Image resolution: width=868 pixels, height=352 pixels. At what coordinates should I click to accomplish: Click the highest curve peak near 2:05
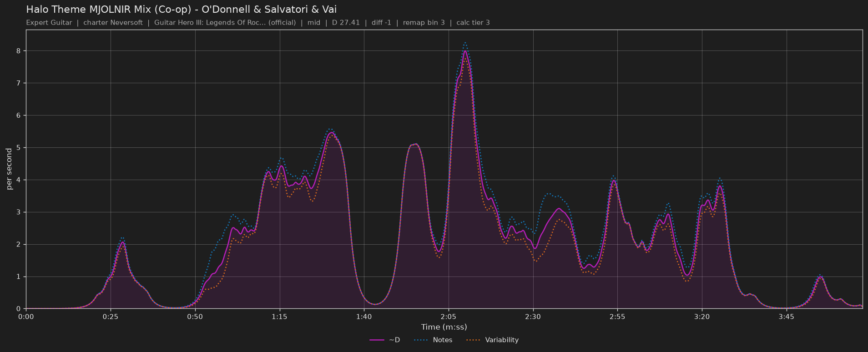point(465,51)
